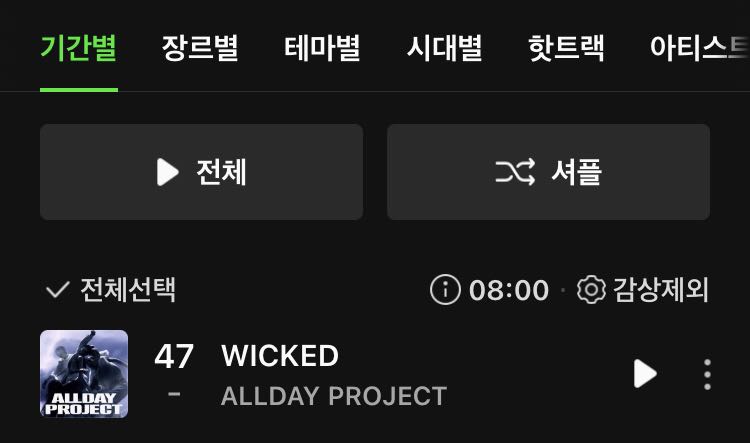
Task: Play the WICKED track
Action: tap(645, 374)
